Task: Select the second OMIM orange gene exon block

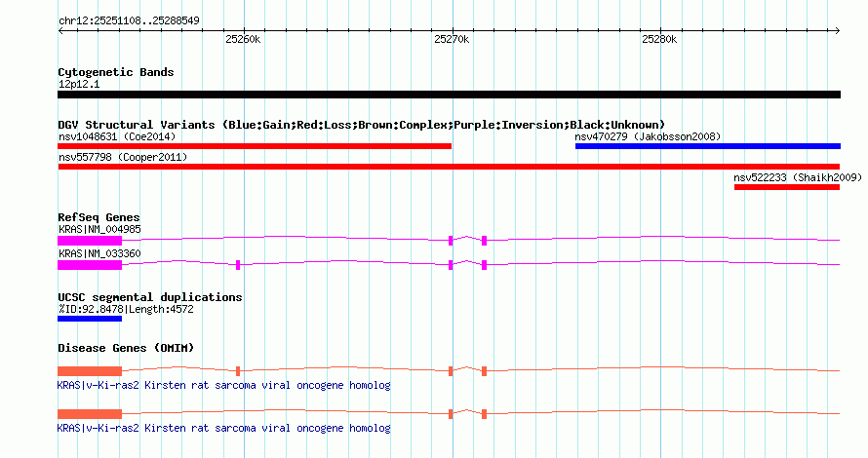Action: pos(90,414)
